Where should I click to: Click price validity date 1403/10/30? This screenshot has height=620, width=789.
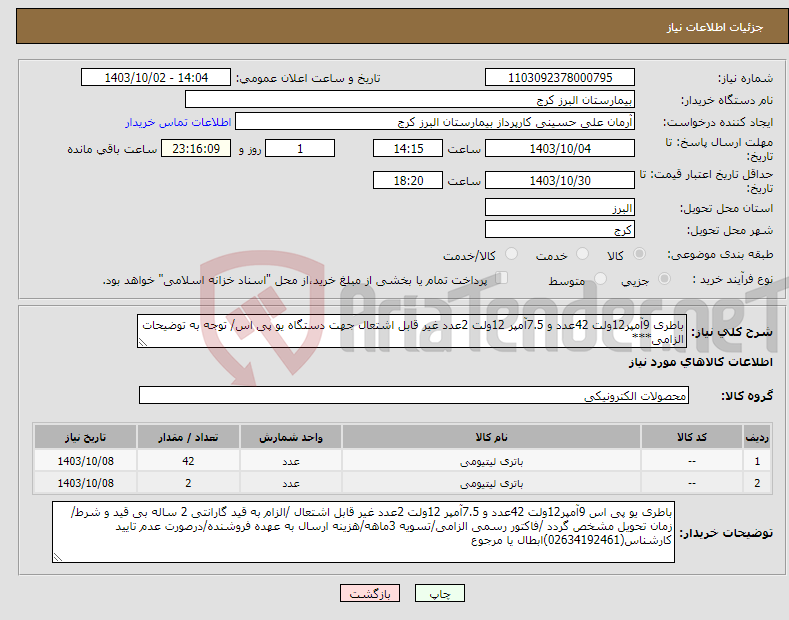560,180
